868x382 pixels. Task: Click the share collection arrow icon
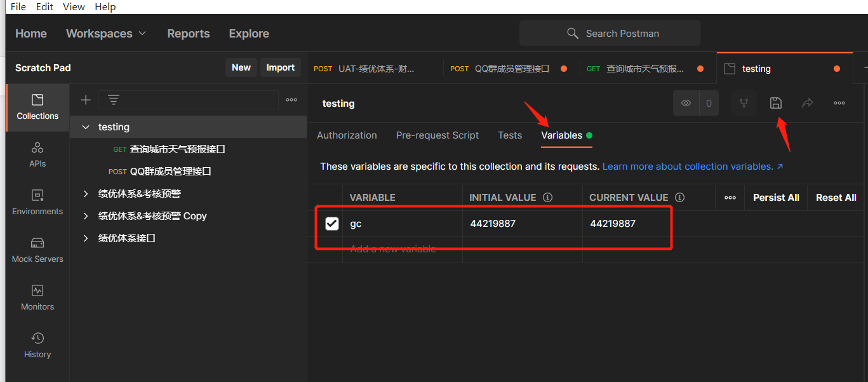point(808,103)
